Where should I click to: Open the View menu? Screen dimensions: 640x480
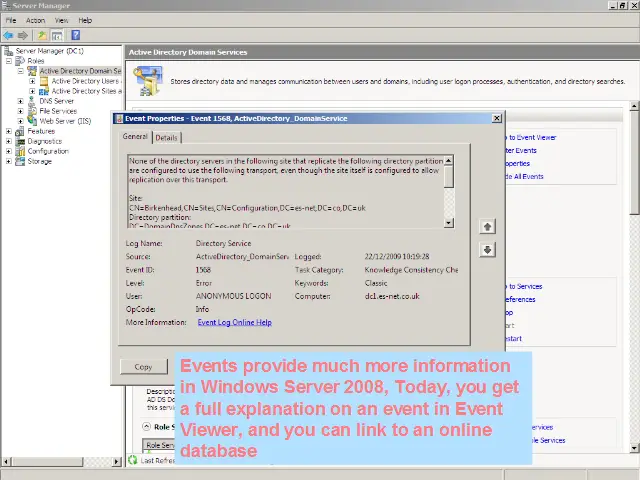[x=62, y=20]
